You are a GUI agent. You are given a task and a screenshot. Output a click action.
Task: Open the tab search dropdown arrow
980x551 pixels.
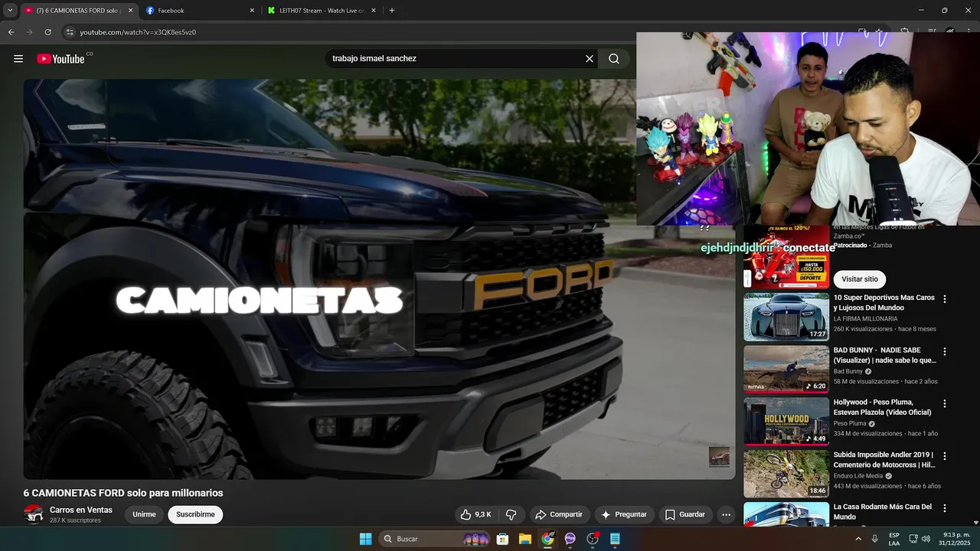(x=10, y=11)
